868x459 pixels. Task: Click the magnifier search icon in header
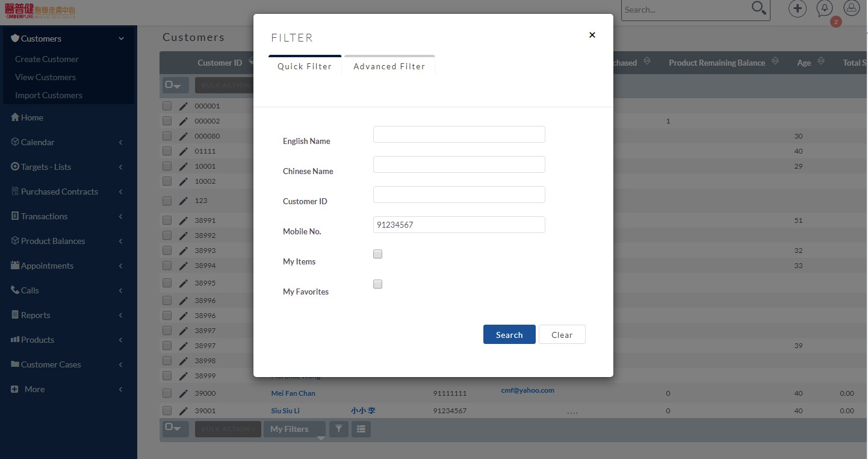(759, 8)
